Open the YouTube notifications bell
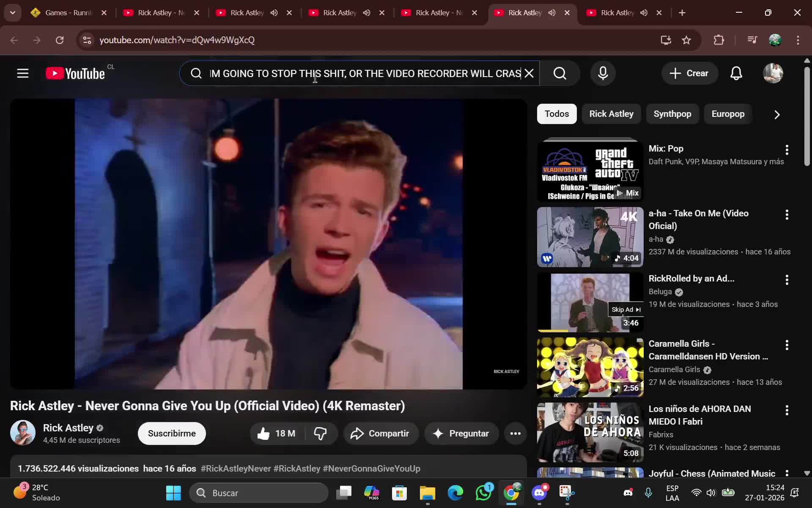This screenshot has height=508, width=812. pyautogui.click(x=736, y=74)
